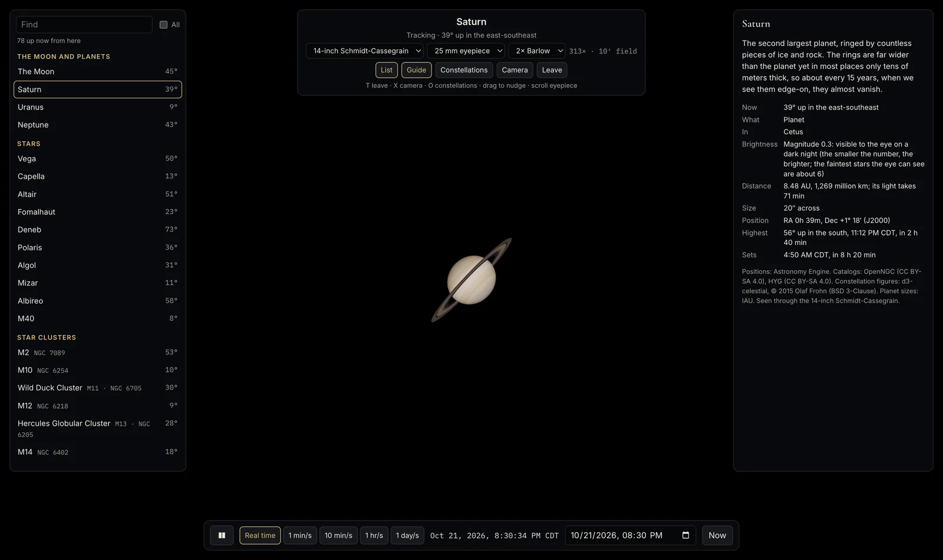Open the 25 mm eyepiece dropdown
Screen dimensions: 943x560
tap(466, 51)
